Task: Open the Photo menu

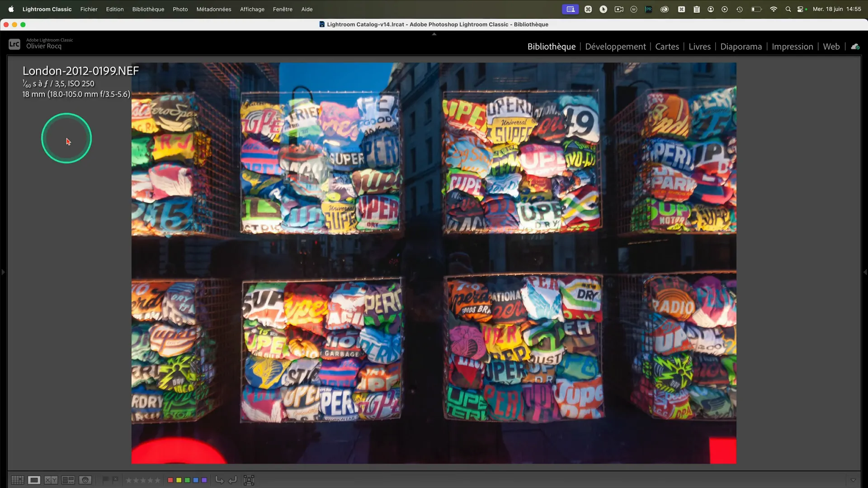Action: (x=180, y=9)
